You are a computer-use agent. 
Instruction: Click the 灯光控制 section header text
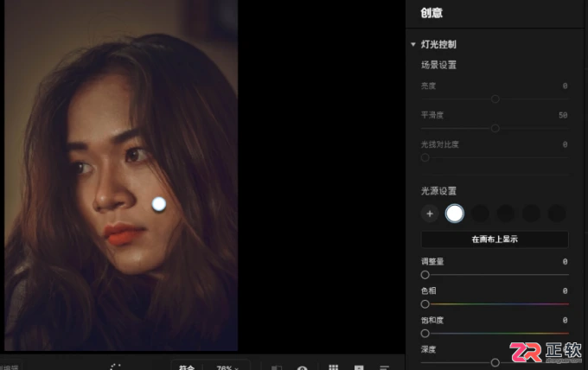pos(438,44)
